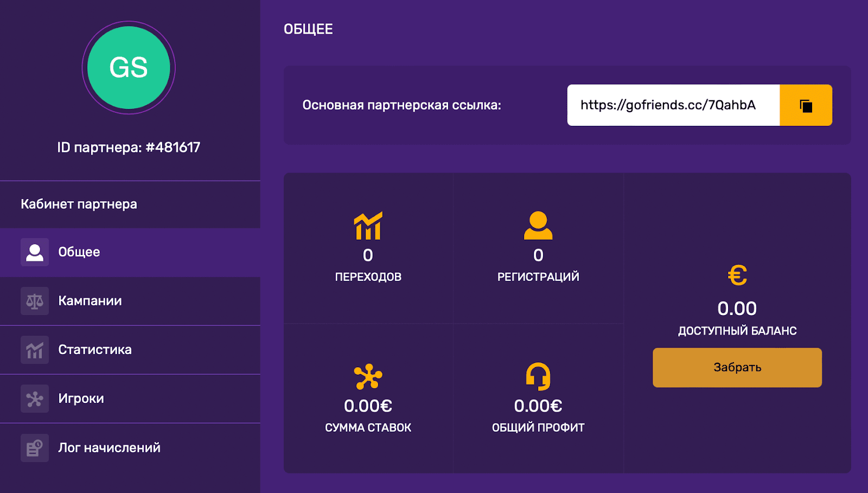Open the Кампании menu item
The image size is (868, 493).
tap(90, 301)
